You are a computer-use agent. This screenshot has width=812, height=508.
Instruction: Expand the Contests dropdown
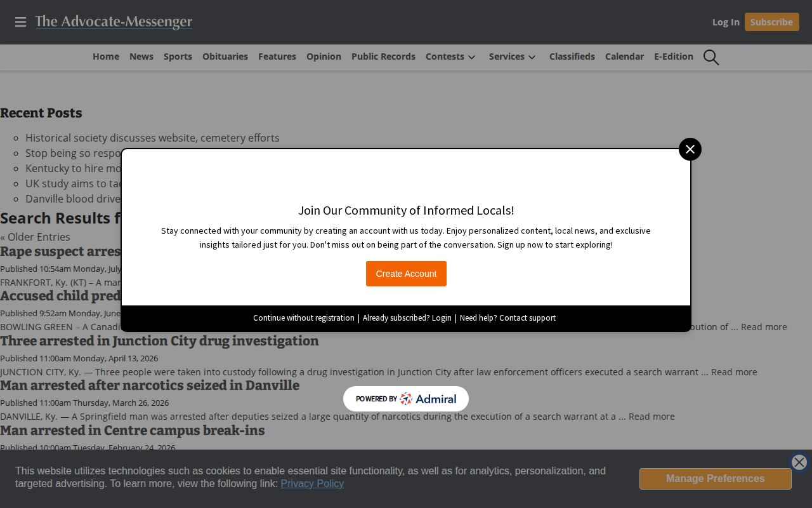click(450, 57)
